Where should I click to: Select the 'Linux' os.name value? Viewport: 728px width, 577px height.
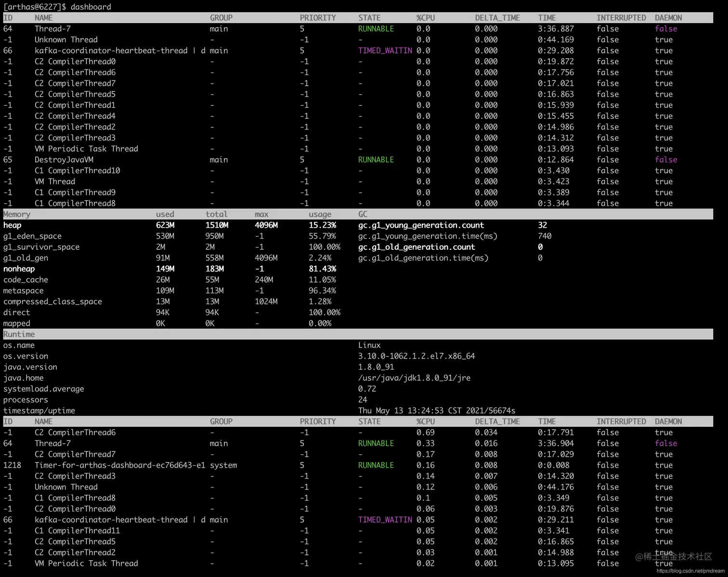point(369,346)
